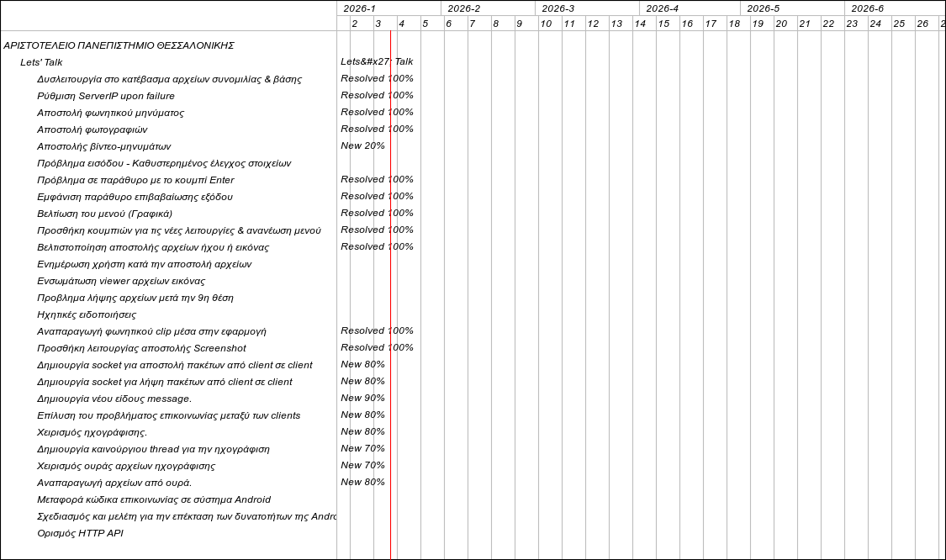This screenshot has height=560, width=946.
Task: Open the Ηχητικές ειδοποιήσεις task
Action: (86, 314)
